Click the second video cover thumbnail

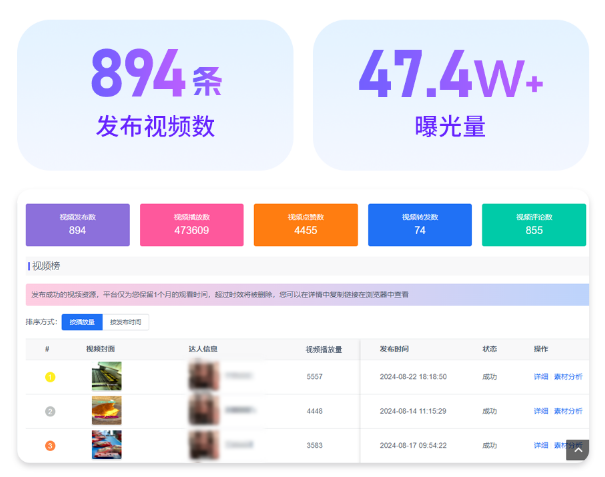click(x=107, y=410)
